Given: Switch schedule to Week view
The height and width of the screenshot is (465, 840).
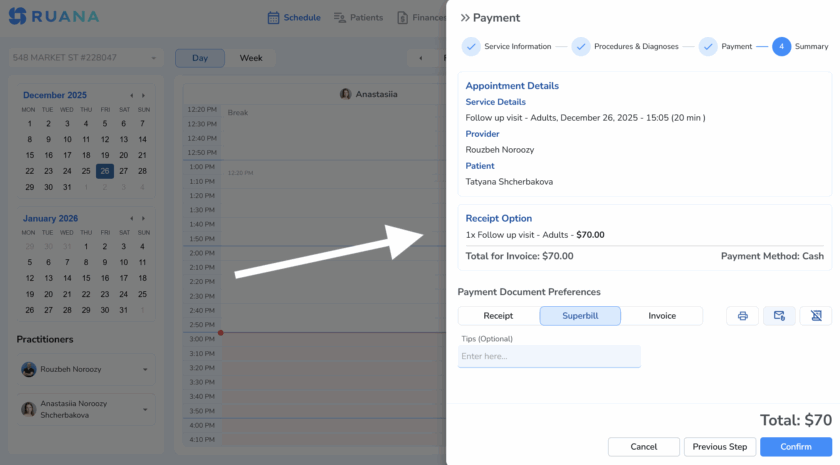Looking at the screenshot, I should click(251, 58).
